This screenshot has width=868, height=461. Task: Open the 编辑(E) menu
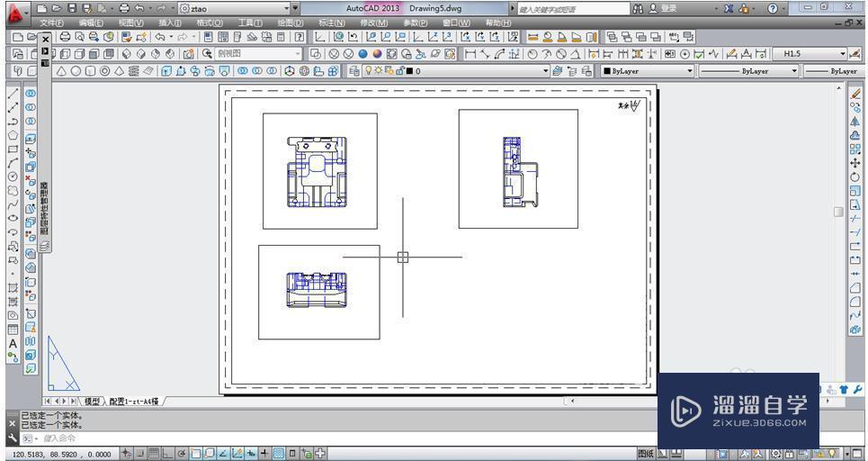coord(91,23)
